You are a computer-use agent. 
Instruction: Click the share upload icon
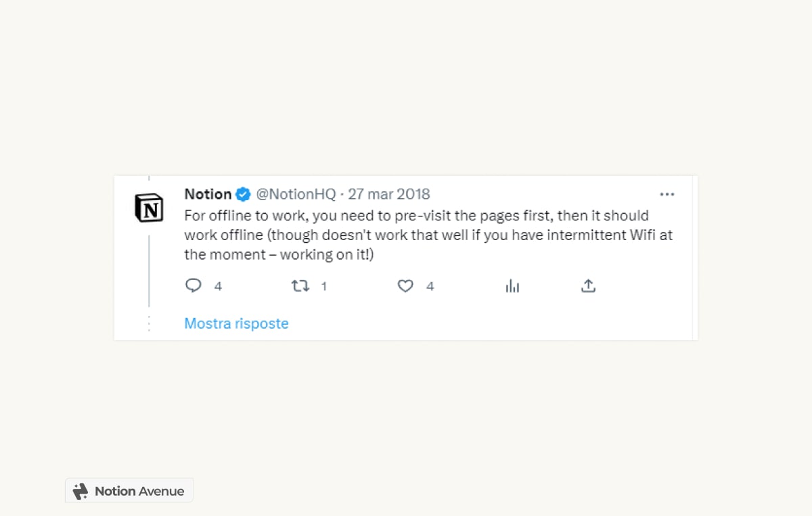tap(588, 285)
